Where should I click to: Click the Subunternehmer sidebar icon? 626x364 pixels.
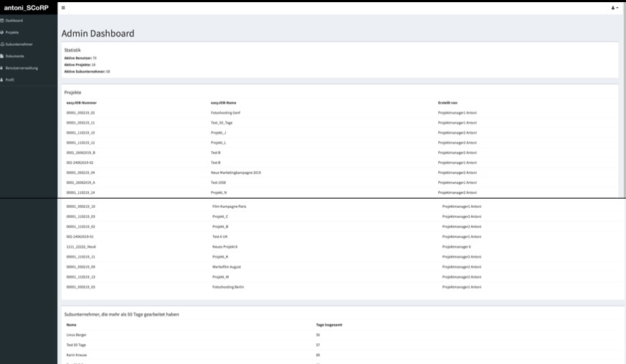tap(2, 44)
